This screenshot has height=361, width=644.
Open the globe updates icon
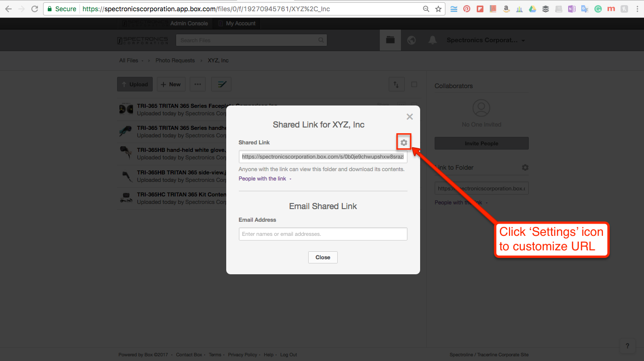click(x=411, y=40)
